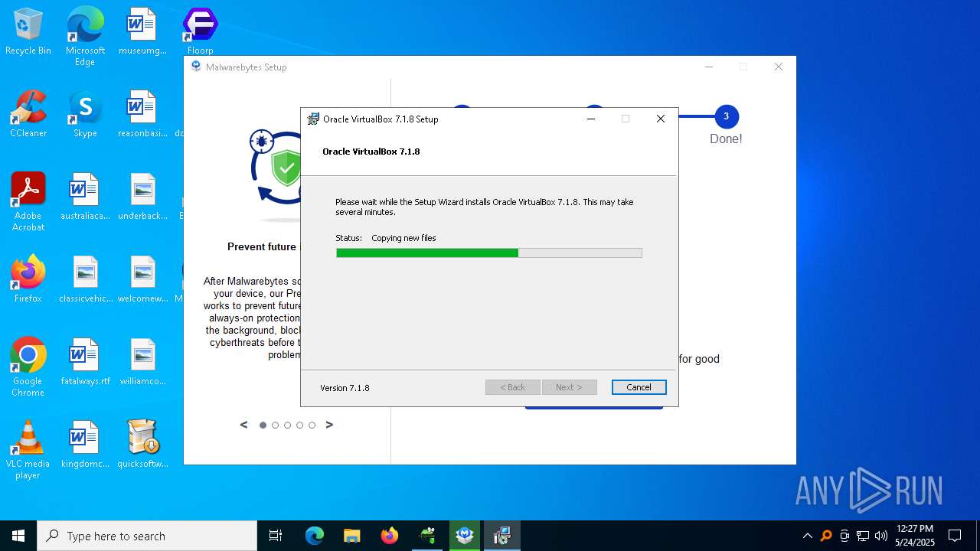Image resolution: width=980 pixels, height=551 pixels.
Task: Open the Skype desktop shortcut
Action: click(x=85, y=114)
